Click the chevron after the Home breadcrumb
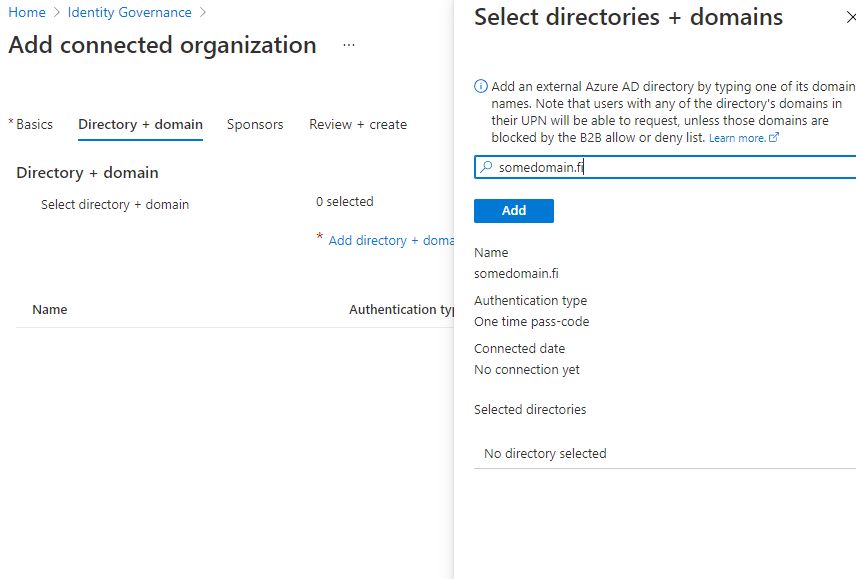 point(57,13)
